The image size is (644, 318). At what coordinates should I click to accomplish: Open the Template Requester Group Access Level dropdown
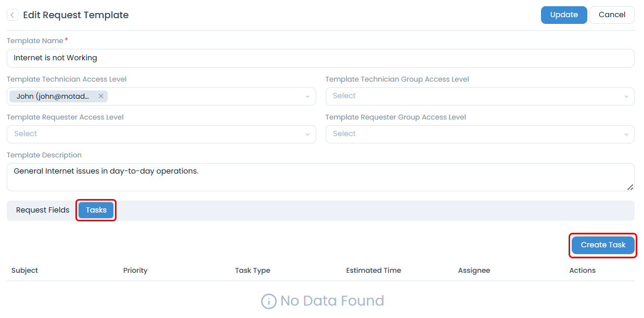click(479, 134)
